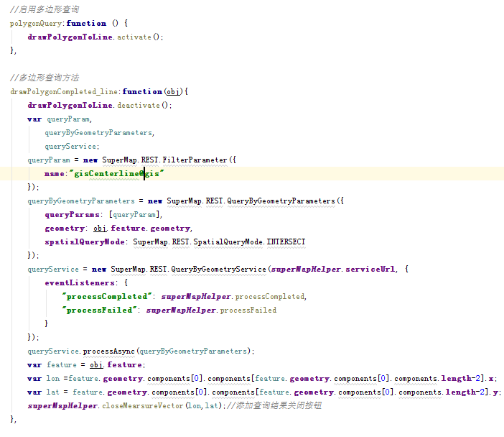Click 'length-2' on the var lon line

click(x=460, y=379)
